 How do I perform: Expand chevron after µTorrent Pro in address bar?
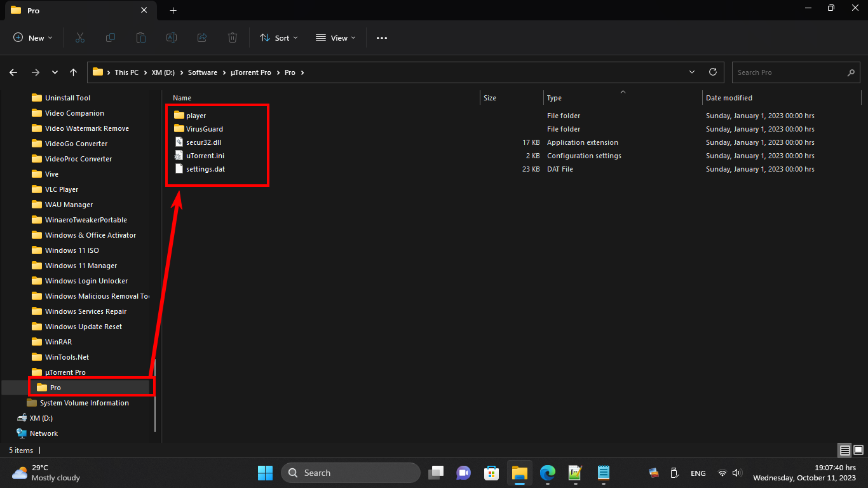coord(277,72)
